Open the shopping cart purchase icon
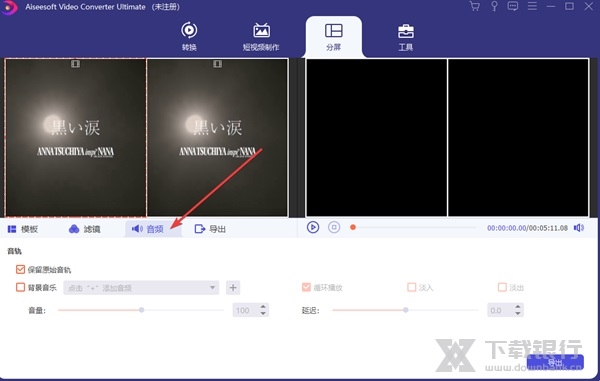 point(474,7)
